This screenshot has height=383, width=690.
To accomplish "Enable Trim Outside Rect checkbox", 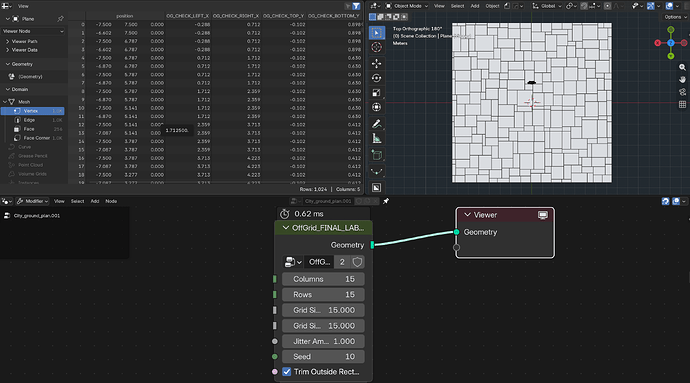I will coord(286,372).
